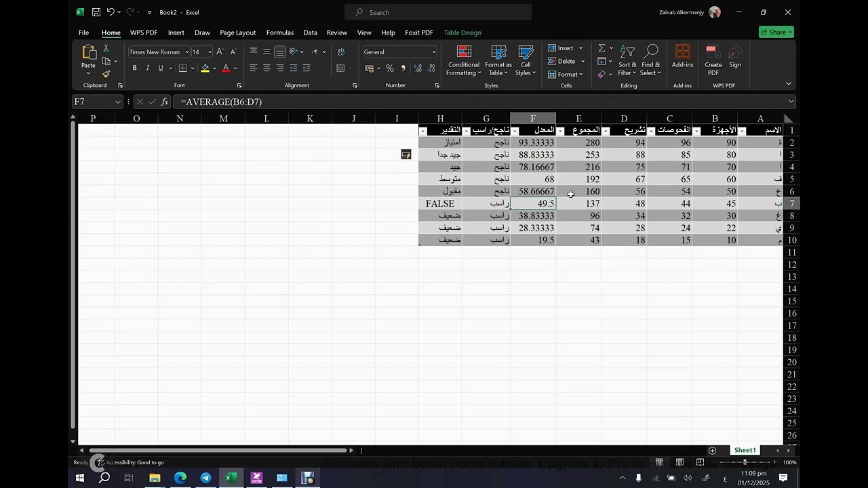
Task: Click the Format Painter brush icon
Action: click(106, 74)
